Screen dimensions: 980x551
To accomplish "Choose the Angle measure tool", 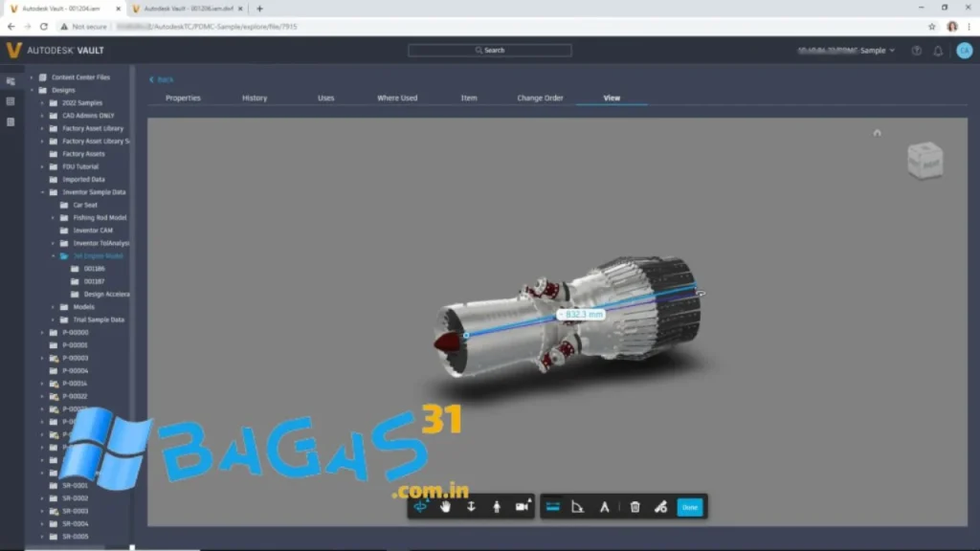I will [577, 507].
